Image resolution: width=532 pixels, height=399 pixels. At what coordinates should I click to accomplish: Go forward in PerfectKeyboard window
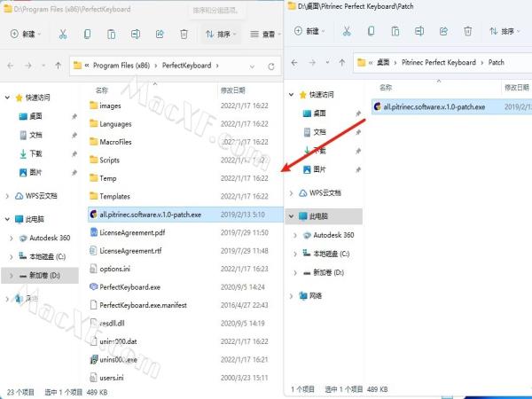pyautogui.click(x=28, y=66)
